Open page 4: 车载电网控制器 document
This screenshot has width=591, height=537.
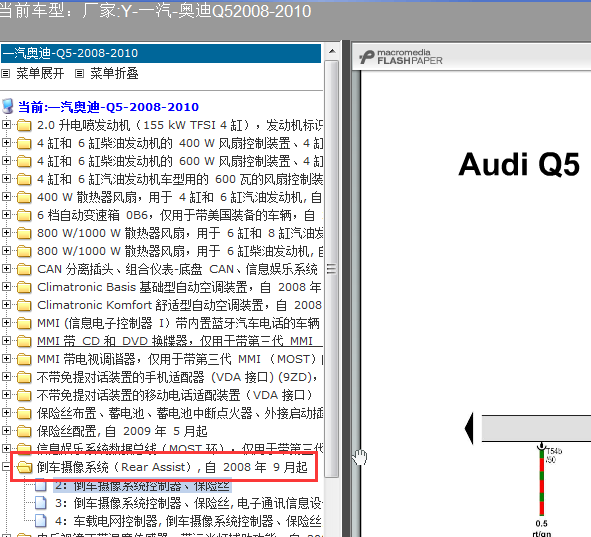pyautogui.click(x=188, y=522)
